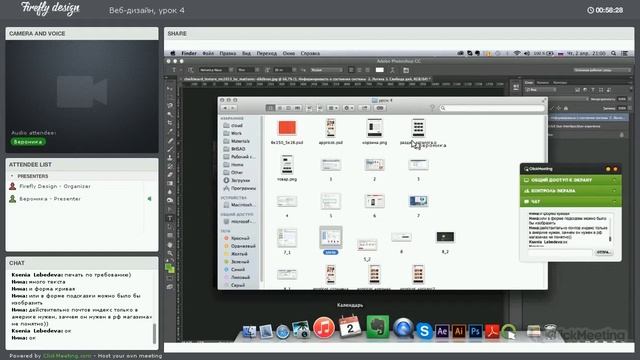Image resolution: width=640 pixels, height=360 pixels.
Task: Click the Finder edit tags button
Action: coord(380,108)
